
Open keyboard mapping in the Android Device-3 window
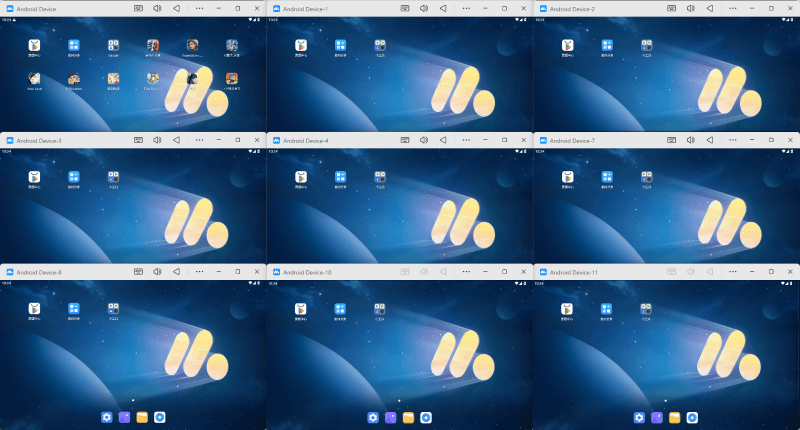(138, 140)
